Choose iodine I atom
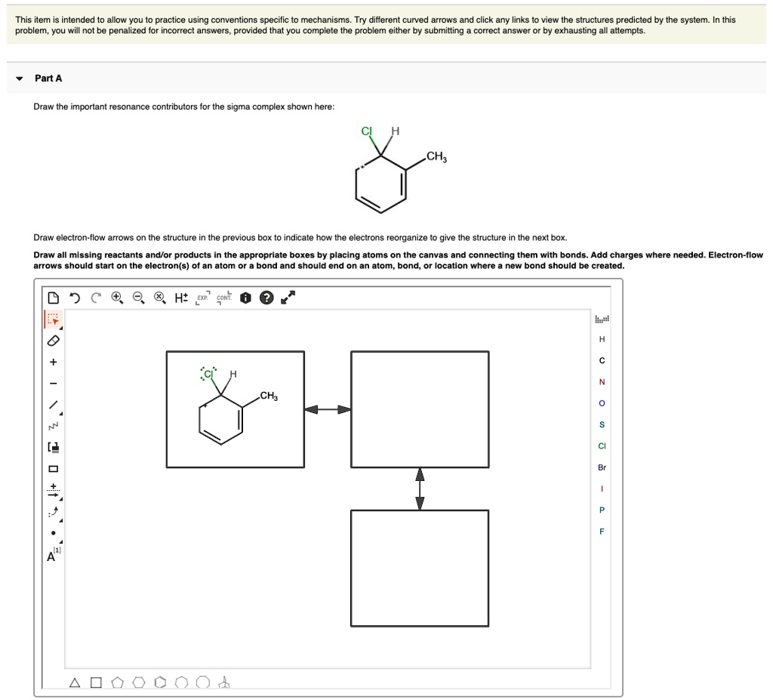 [x=602, y=489]
